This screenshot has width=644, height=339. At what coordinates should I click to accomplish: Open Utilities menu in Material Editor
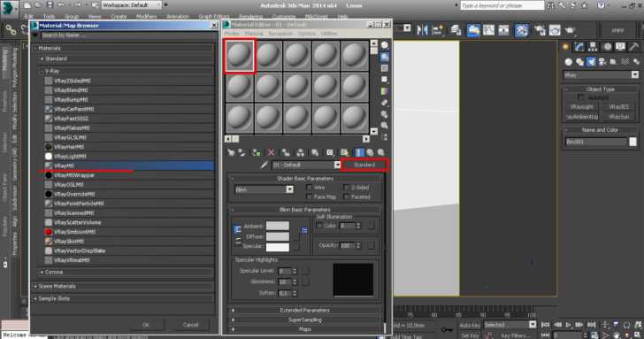329,34
